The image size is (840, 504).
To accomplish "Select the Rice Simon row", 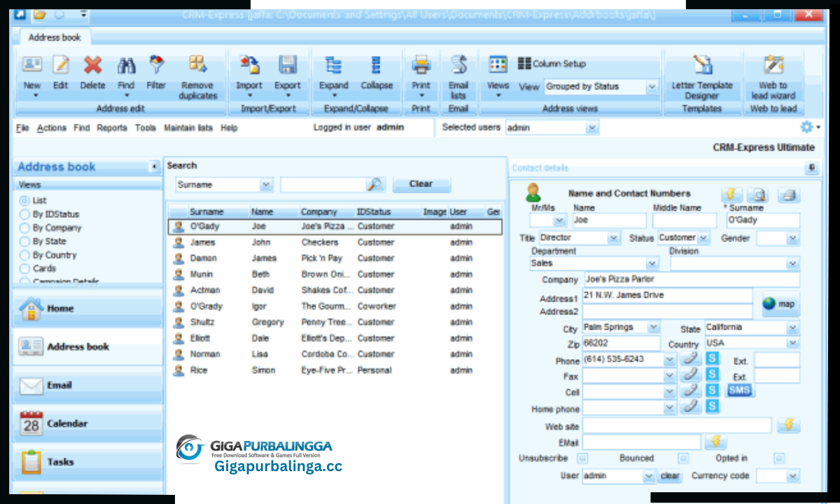I will pos(335,370).
